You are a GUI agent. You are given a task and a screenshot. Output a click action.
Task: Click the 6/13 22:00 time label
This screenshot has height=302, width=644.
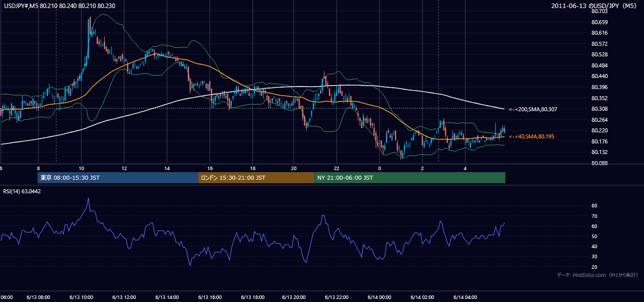[x=337, y=297]
